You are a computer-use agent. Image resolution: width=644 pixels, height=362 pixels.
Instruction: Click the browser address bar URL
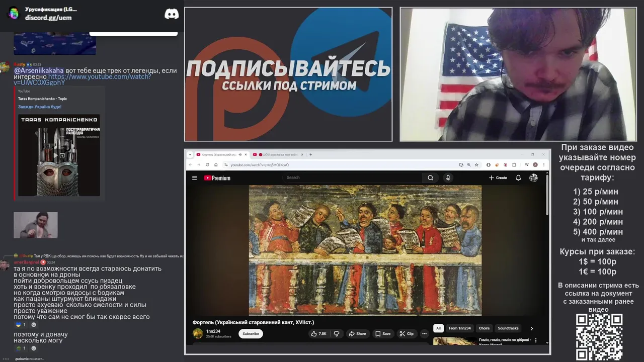pyautogui.click(x=260, y=165)
